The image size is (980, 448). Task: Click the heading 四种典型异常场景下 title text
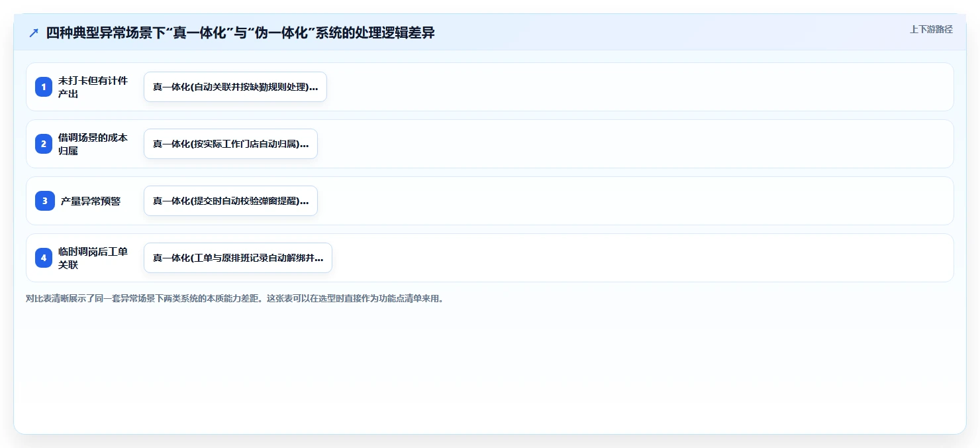pyautogui.click(x=240, y=32)
